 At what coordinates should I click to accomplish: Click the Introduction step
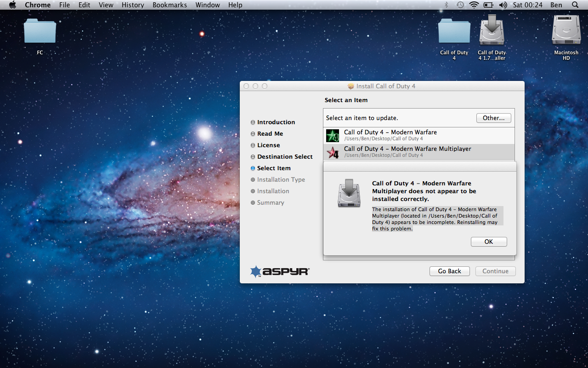click(x=276, y=122)
